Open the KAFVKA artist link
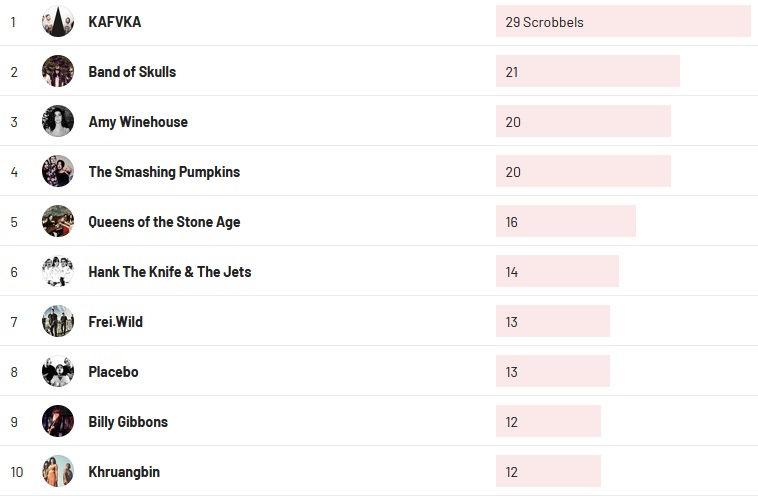The image size is (758, 496). (114, 22)
